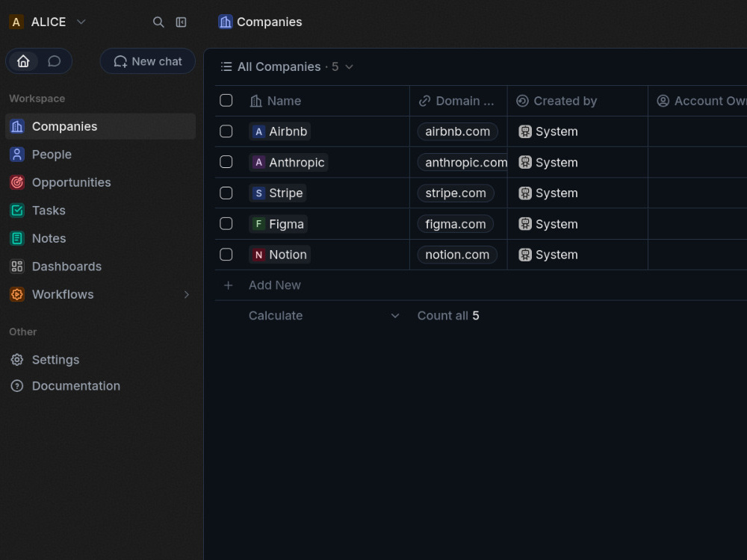Click Count all 5 footer value
Screen dimensions: 747x560
pyautogui.click(x=448, y=316)
